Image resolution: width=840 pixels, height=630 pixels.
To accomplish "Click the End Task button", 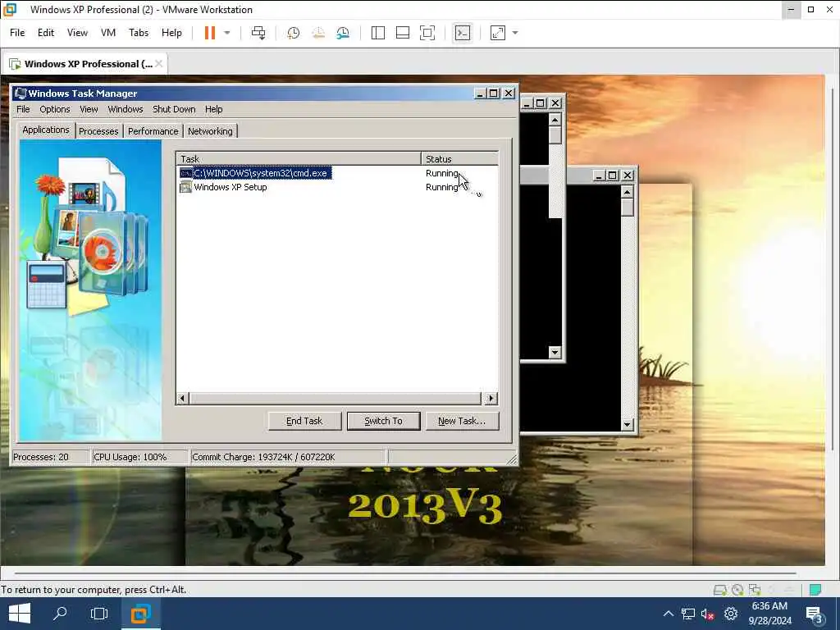I will pos(304,421).
